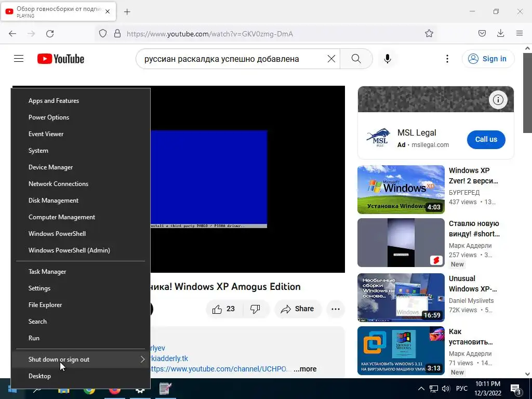Viewport: 532px width, 399px height.
Task: Launch Windows PowerShell (non-admin)
Action: click(81, 234)
